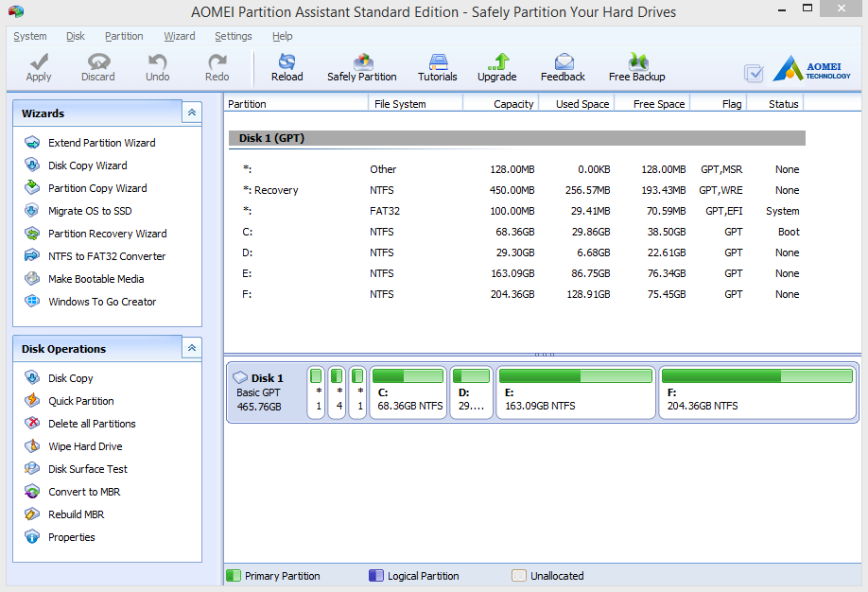Click the Status column header
The image size is (868, 592).
(x=775, y=104)
